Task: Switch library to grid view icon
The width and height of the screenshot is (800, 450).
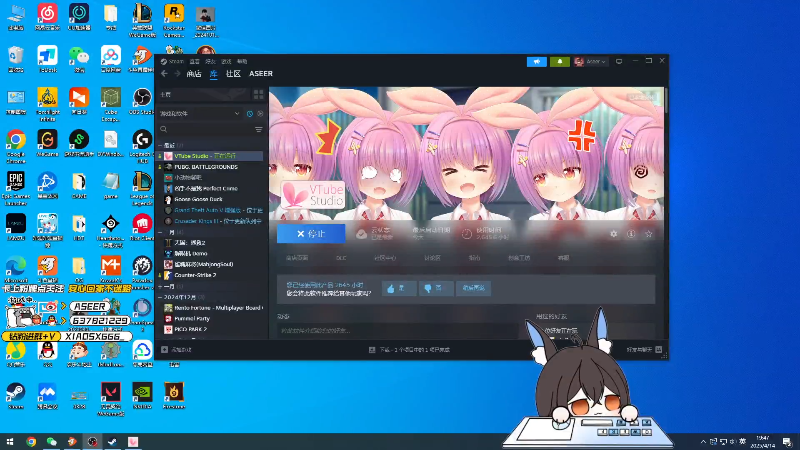Action: pyautogui.click(x=259, y=94)
